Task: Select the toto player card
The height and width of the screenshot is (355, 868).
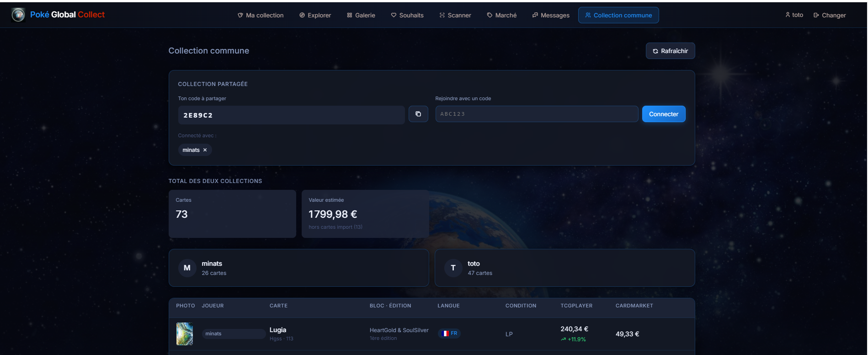Action: (565, 268)
